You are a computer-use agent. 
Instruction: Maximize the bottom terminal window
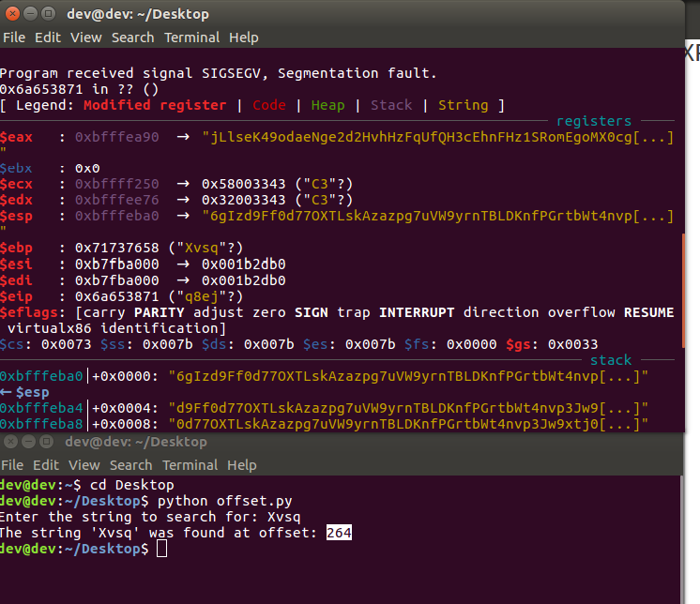(x=46, y=442)
